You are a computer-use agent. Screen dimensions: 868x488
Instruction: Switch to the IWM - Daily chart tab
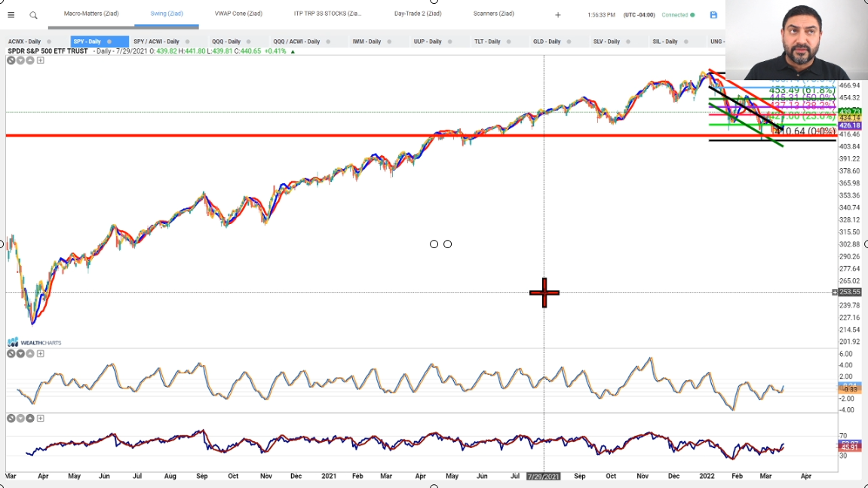367,41
